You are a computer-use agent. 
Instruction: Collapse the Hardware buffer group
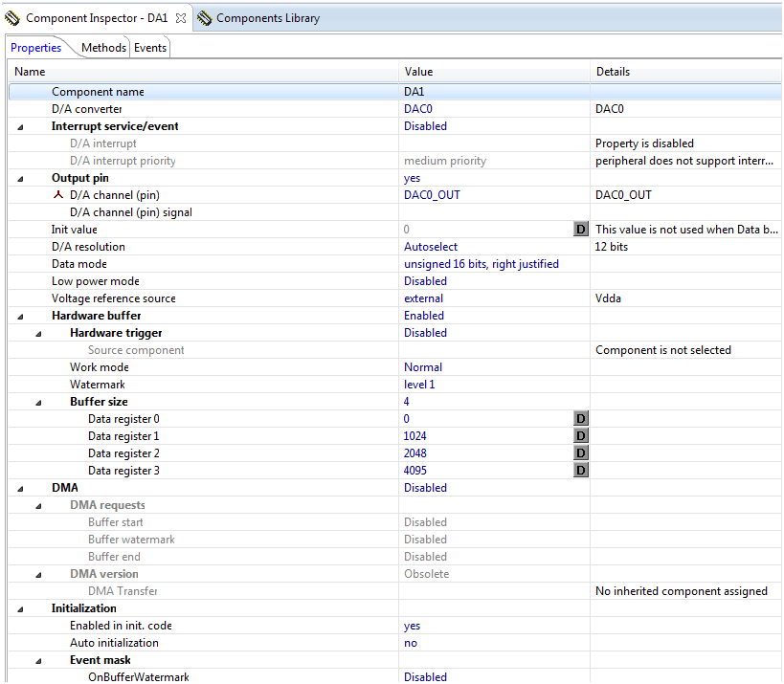click(x=21, y=316)
